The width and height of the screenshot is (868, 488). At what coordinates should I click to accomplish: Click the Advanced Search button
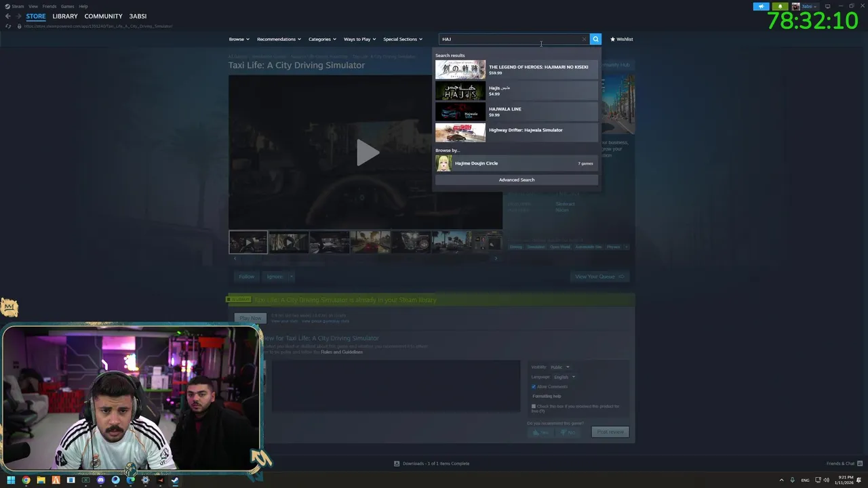[517, 180]
